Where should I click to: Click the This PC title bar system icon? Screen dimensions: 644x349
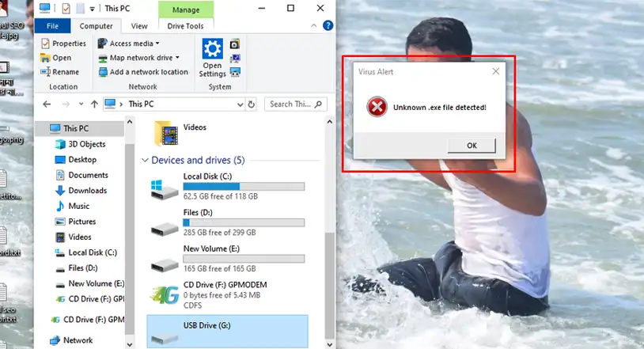44,8
